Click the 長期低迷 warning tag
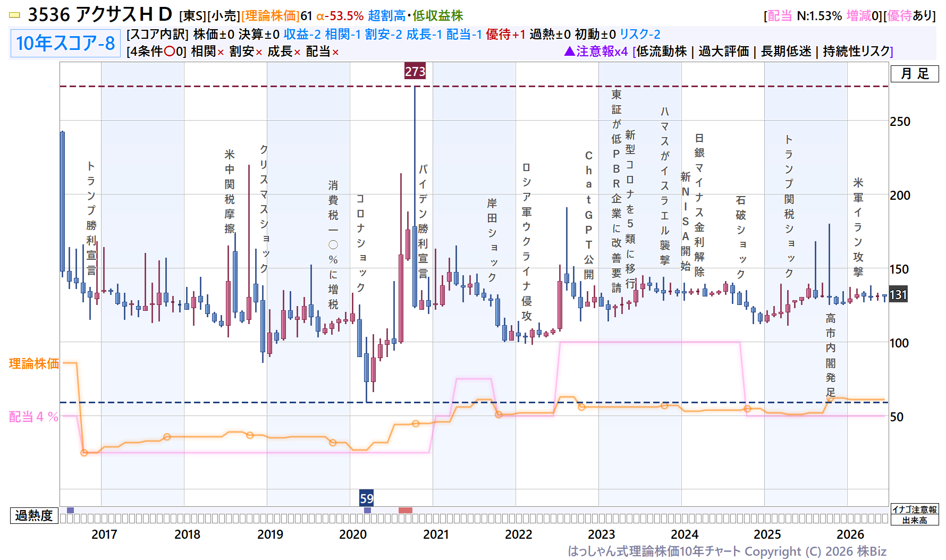This screenshot has width=946, height=560. [x=785, y=52]
